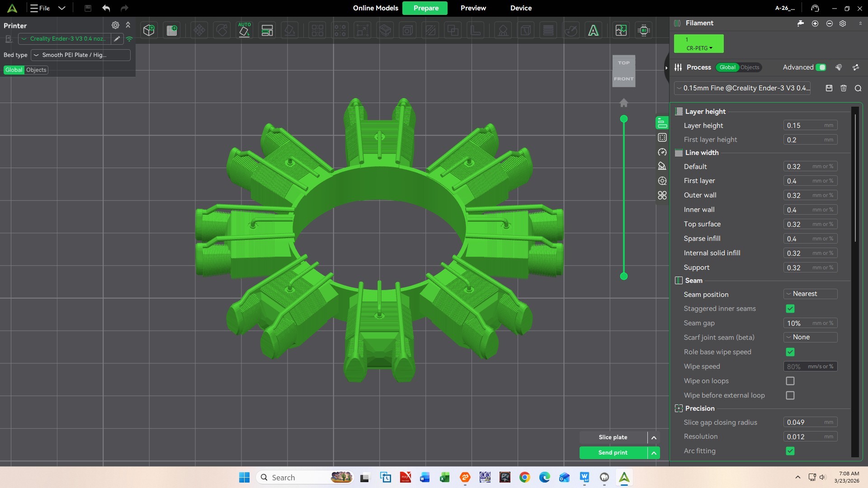
Task: Click the home view icon below cube
Action: click(x=624, y=103)
